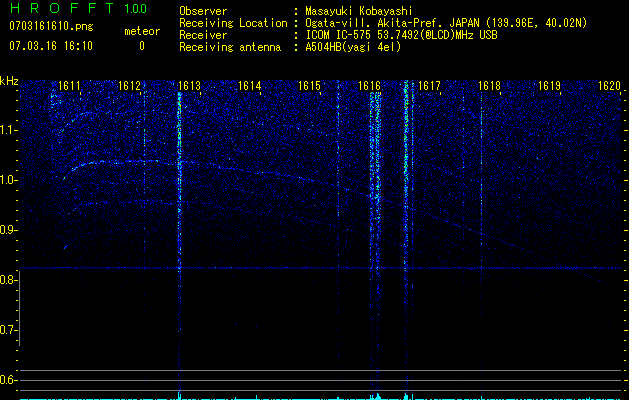
Task: Click the 1617 time axis label
Action: 429,86
